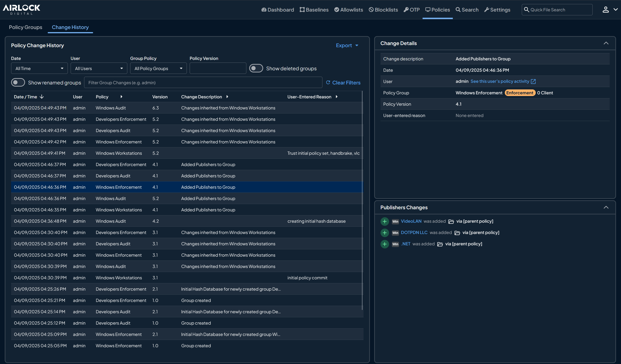Open the Export dropdown menu
This screenshot has height=364, width=621.
tap(347, 45)
